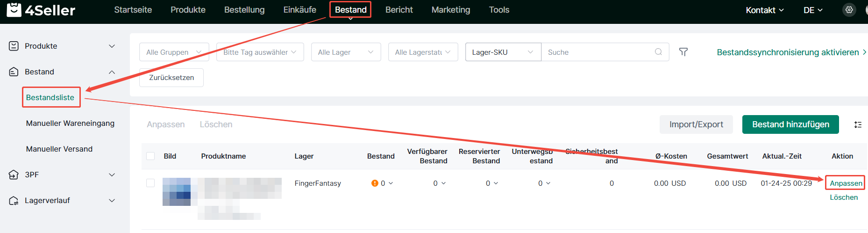Screen dimensions: 868x233
Task: Click the Bestand hinzufügen button
Action: (x=790, y=124)
